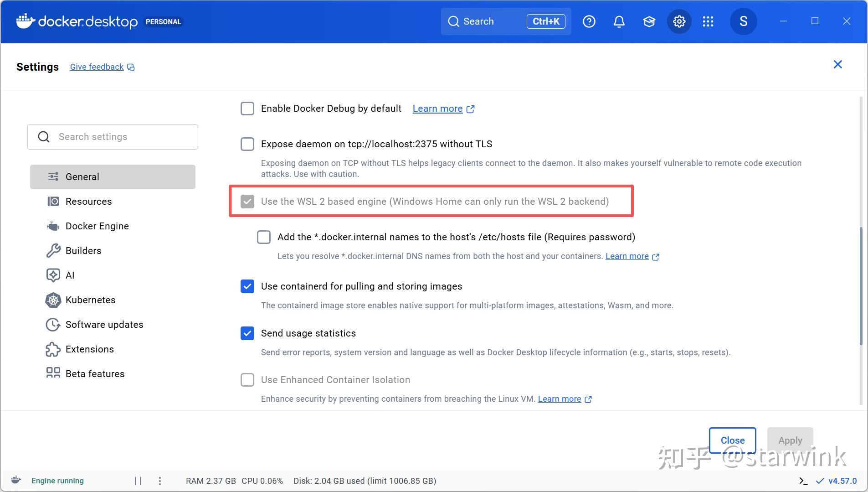Select the Builders wrench icon in sidebar
This screenshot has height=492, width=868.
pyautogui.click(x=53, y=250)
